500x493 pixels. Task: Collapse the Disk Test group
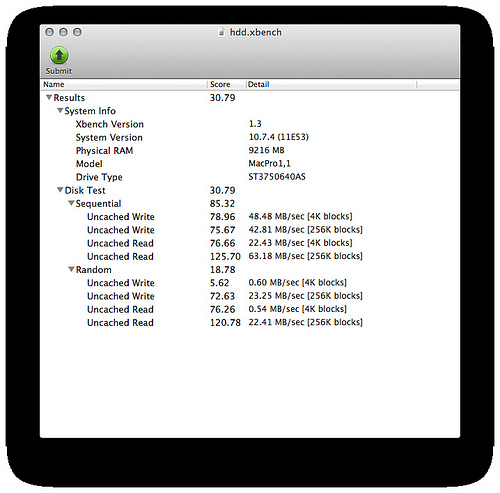point(60,190)
